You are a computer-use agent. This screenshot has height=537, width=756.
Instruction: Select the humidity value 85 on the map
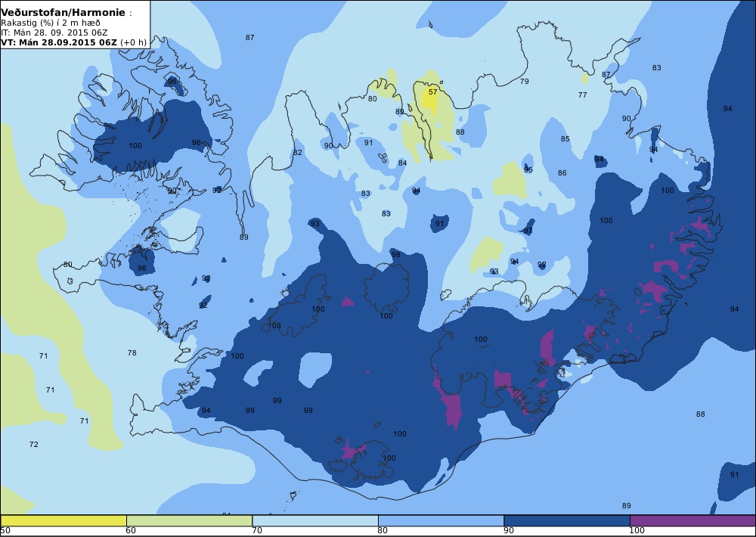click(565, 139)
